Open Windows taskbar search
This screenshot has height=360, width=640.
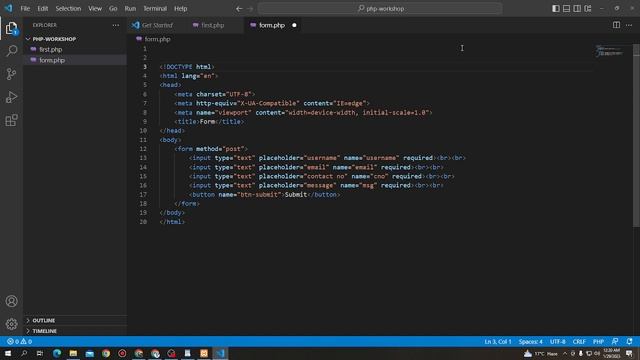[x=24, y=353]
